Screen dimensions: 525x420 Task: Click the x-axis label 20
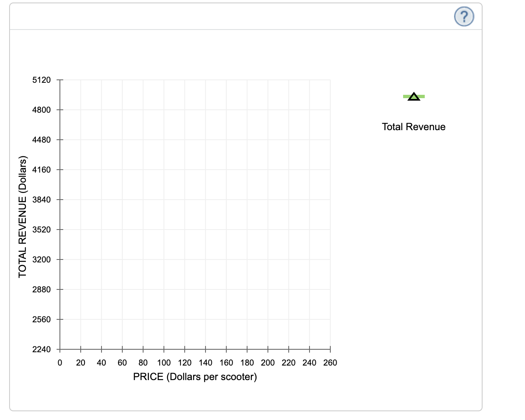tap(81, 363)
